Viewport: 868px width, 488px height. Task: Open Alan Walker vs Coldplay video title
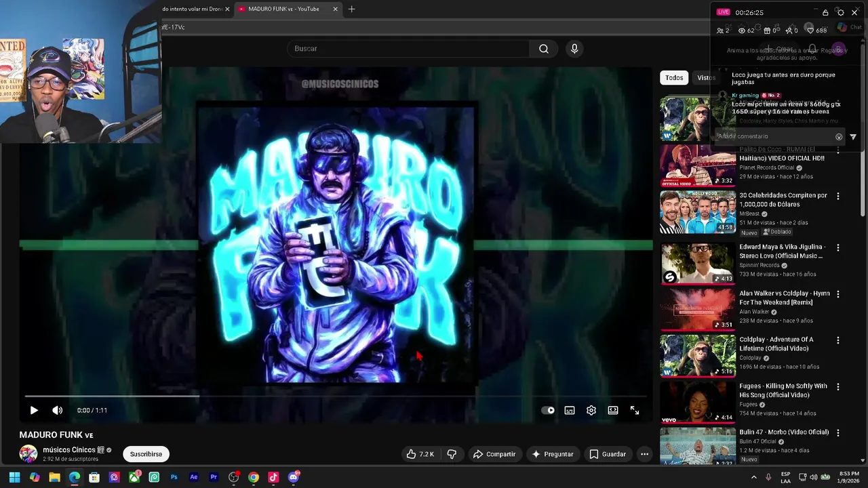pos(785,298)
